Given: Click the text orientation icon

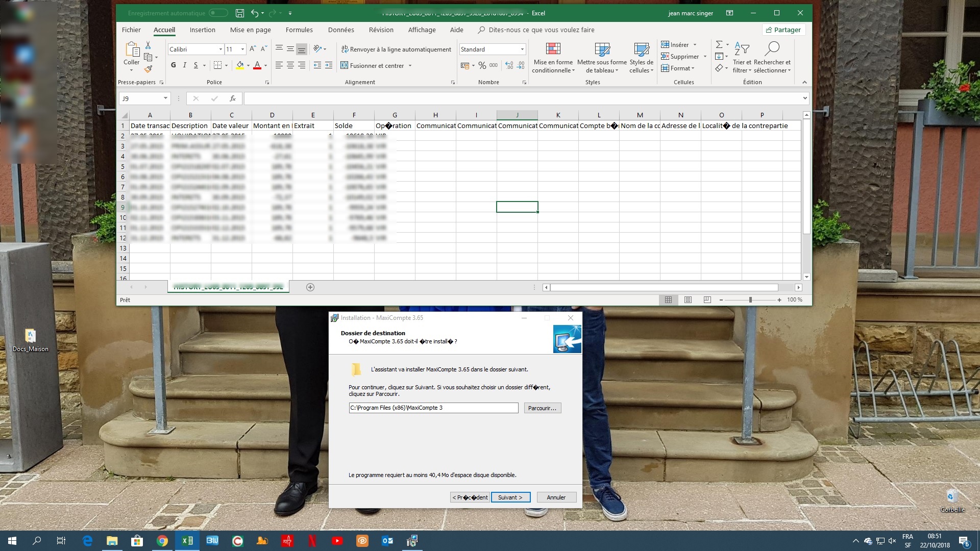Looking at the screenshot, I should pos(318,49).
